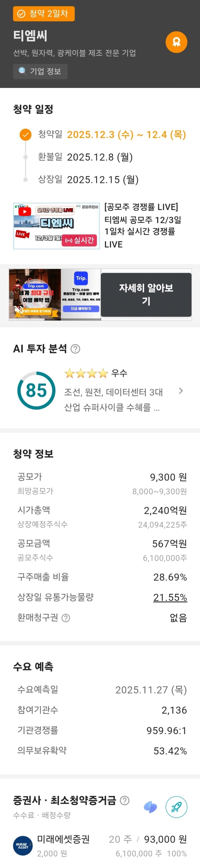200x868 pixels.
Task: Show help for 환매청구권
Action: point(66,618)
